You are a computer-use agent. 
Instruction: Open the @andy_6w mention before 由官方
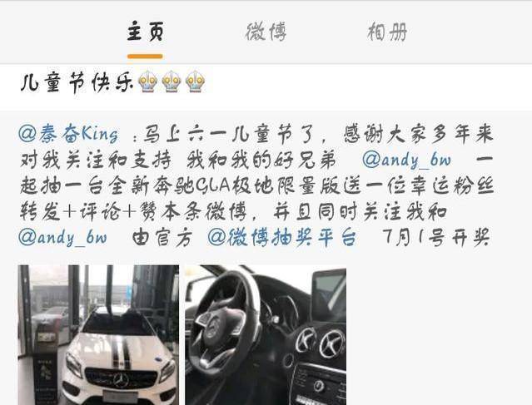point(62,237)
